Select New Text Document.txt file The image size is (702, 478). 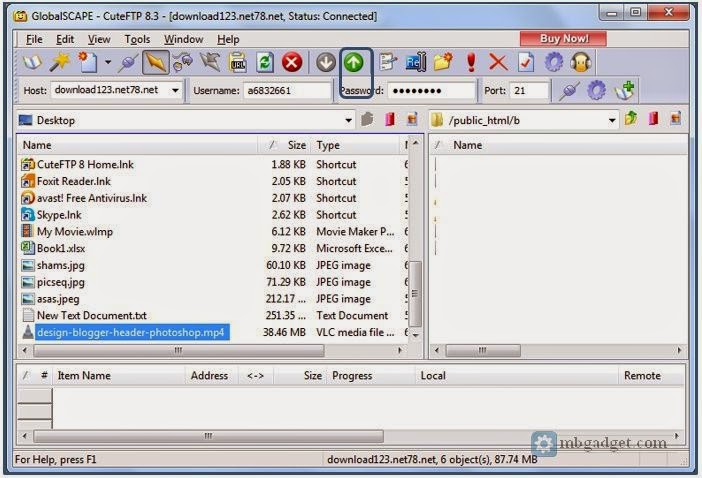pos(84,316)
